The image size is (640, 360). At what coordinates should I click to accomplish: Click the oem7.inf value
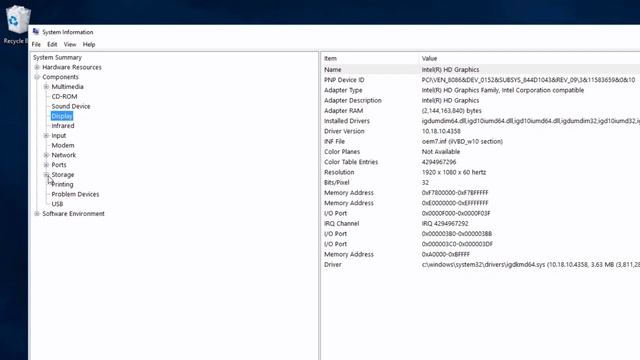coord(462,141)
